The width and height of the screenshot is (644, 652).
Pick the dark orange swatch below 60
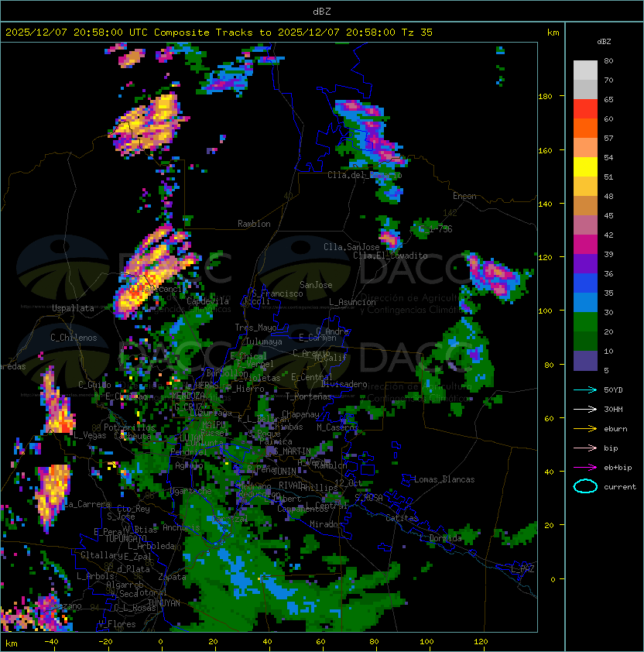(585, 128)
